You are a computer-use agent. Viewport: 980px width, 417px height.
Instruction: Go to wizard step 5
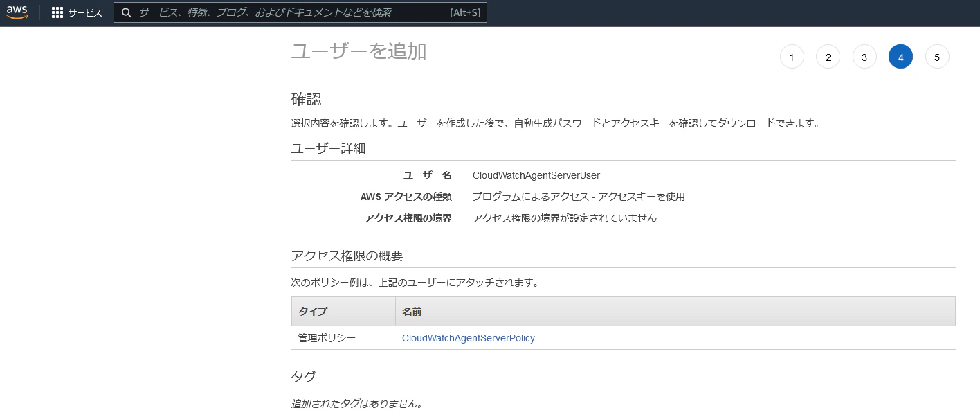coord(937,57)
